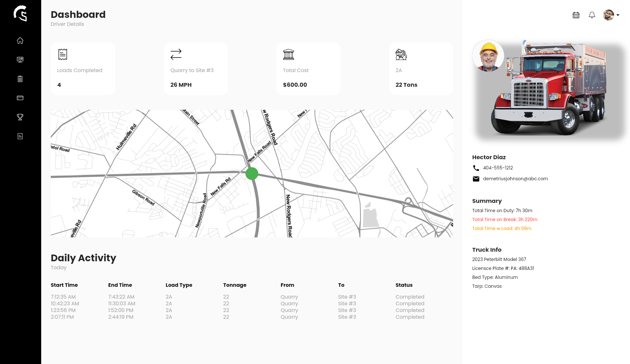This screenshot has width=630, height=364.
Task: Click the trophy sidebar icon
Action: pos(20,117)
